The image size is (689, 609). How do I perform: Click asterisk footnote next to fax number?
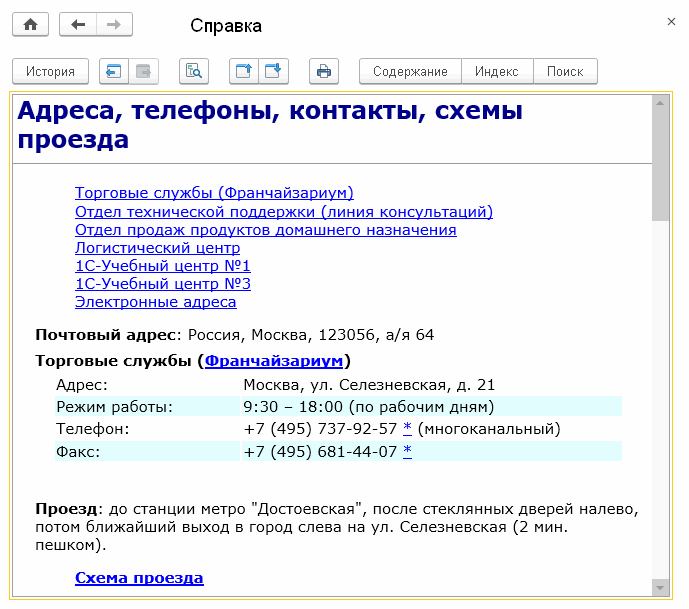tap(407, 451)
